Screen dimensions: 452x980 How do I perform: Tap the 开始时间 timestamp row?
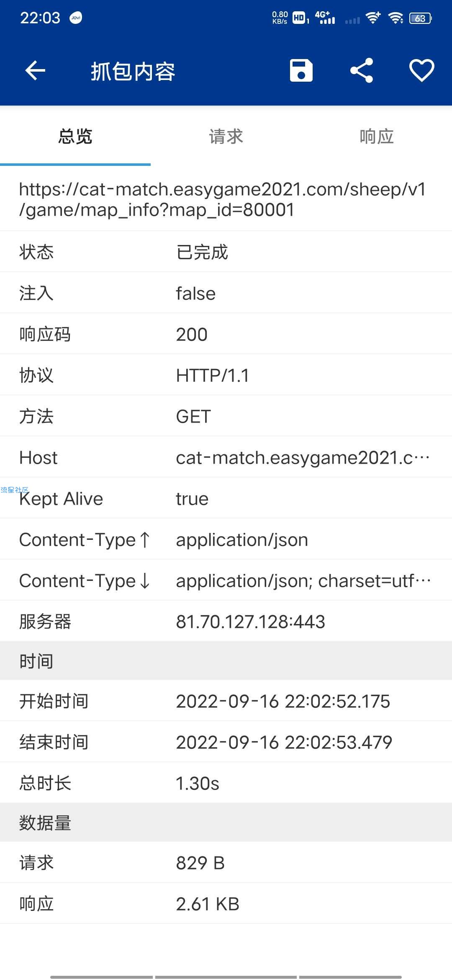[226, 701]
